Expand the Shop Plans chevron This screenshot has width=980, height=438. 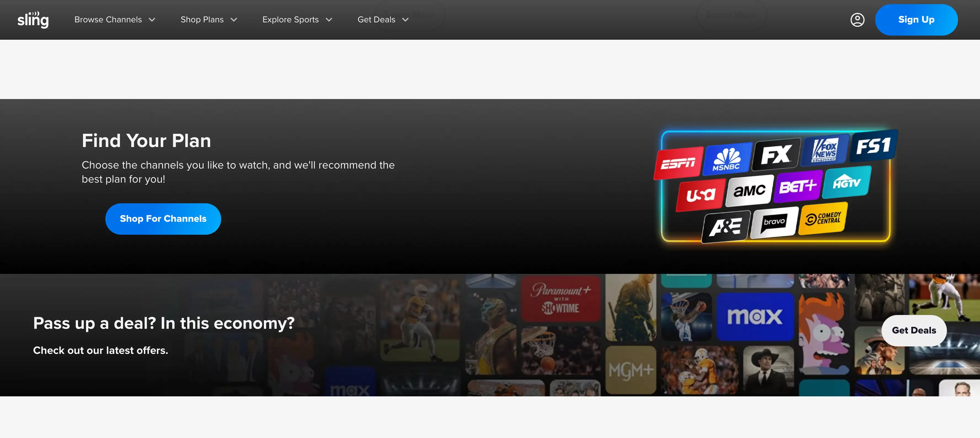tap(234, 20)
